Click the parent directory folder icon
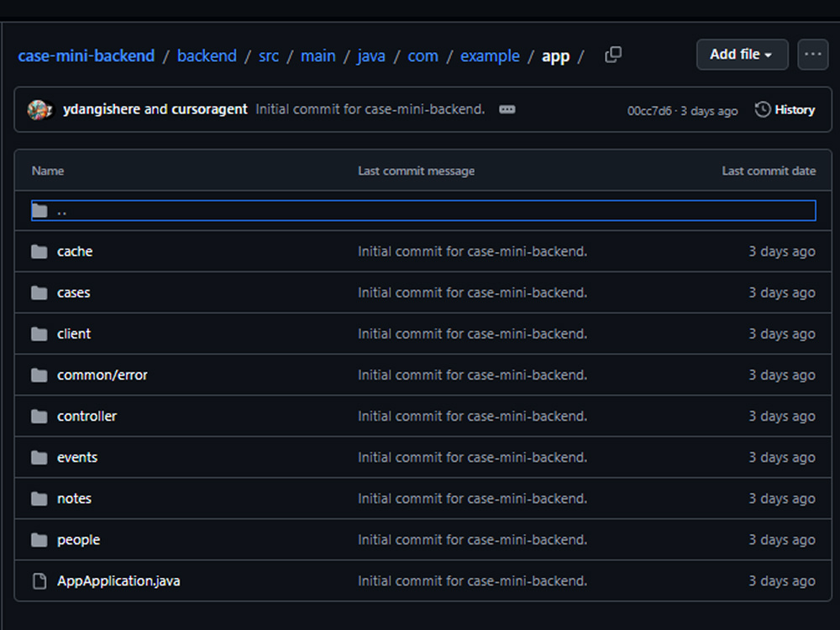Viewport: 840px width, 630px height. pos(39,211)
